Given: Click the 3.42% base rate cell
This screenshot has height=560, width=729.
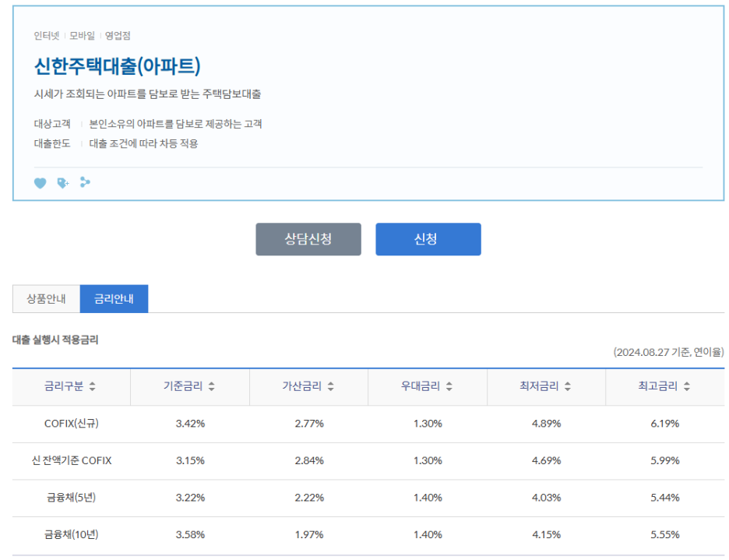Looking at the screenshot, I should click(x=190, y=423).
